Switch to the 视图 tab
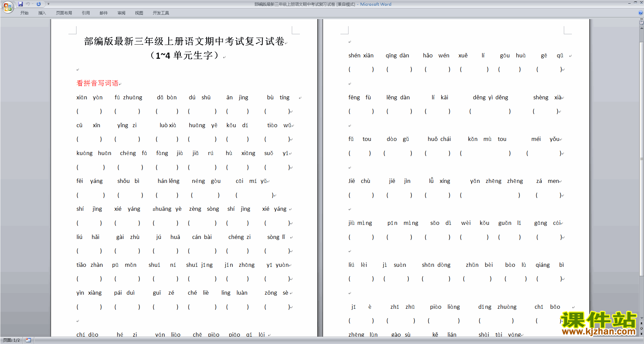This screenshot has width=644, height=344. pos(139,13)
